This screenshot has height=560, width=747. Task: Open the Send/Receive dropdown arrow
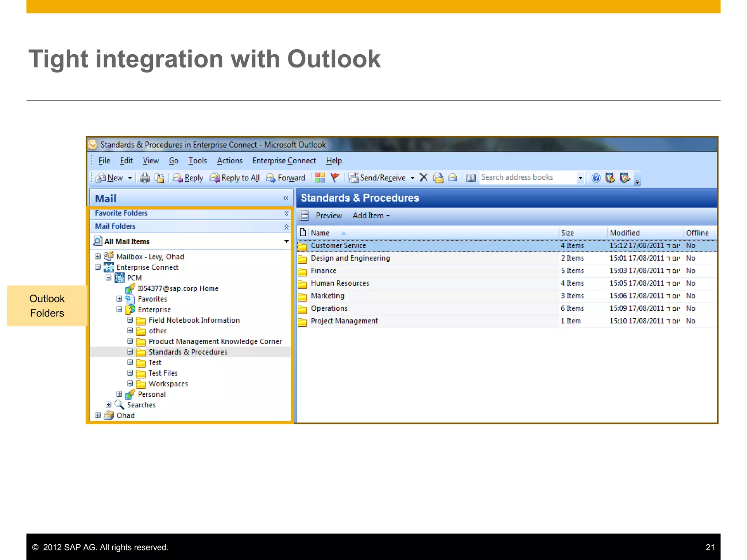(x=413, y=178)
